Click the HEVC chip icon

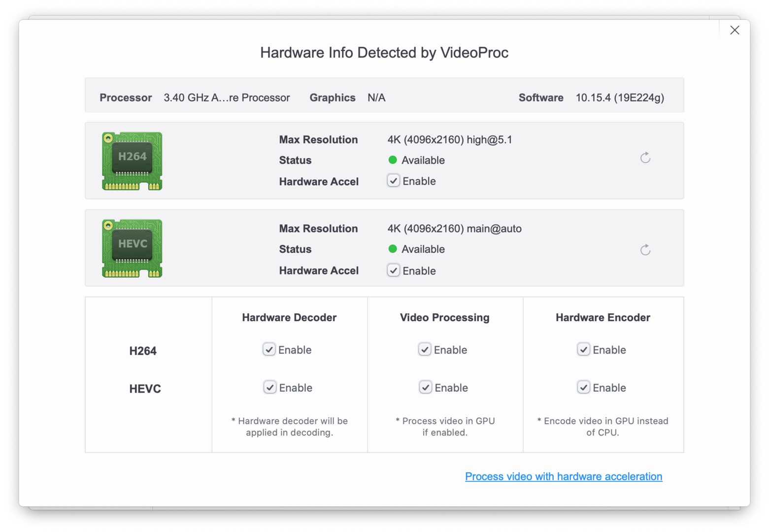tap(132, 248)
